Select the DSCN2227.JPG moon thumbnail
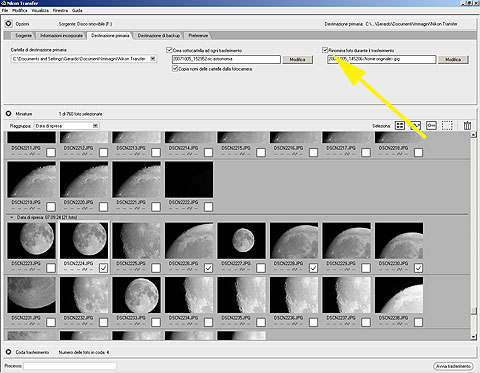The image size is (480, 373). click(x=241, y=241)
